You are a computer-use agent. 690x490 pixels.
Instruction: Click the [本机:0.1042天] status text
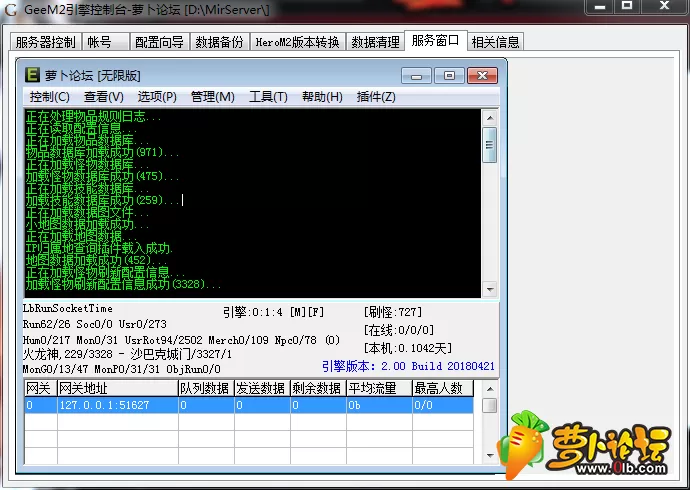(x=407, y=348)
